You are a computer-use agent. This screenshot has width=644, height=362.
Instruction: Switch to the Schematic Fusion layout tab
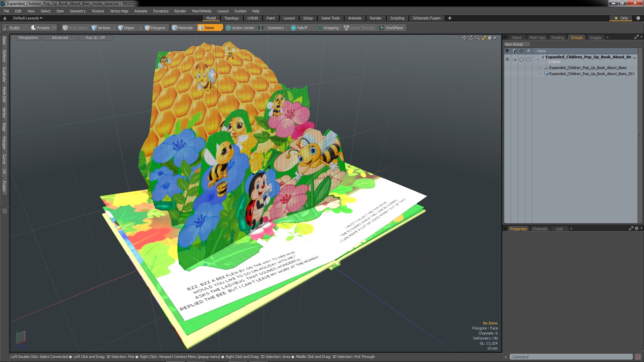pyautogui.click(x=427, y=18)
